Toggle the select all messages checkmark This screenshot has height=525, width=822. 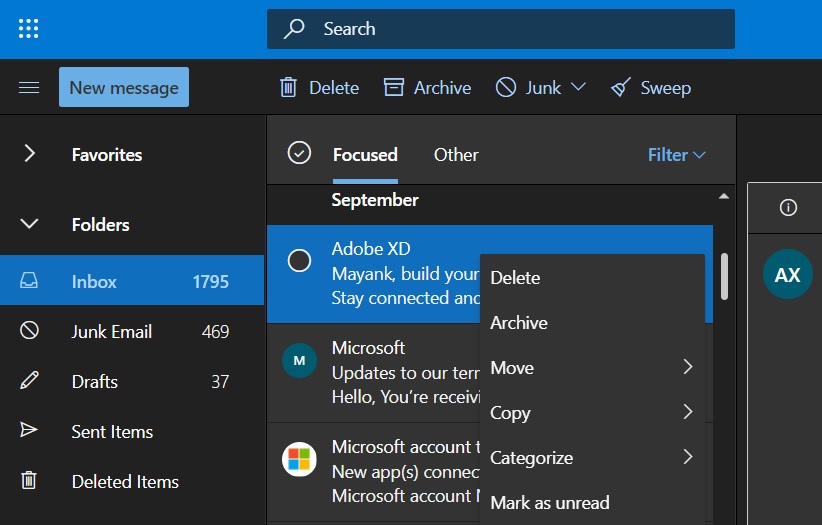pos(298,153)
